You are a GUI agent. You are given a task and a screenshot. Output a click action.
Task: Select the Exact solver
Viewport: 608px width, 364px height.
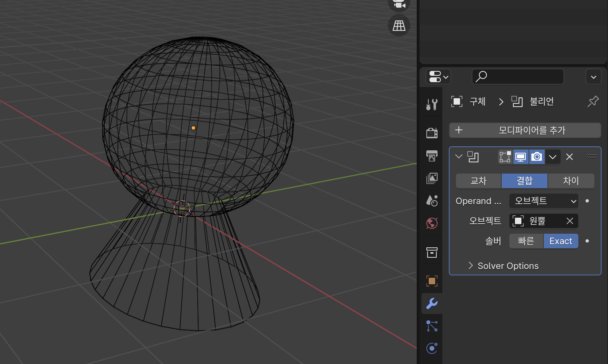(561, 241)
